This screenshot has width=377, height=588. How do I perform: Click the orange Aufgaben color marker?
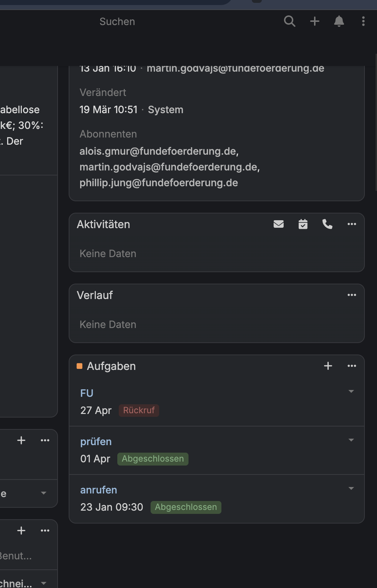(x=80, y=366)
